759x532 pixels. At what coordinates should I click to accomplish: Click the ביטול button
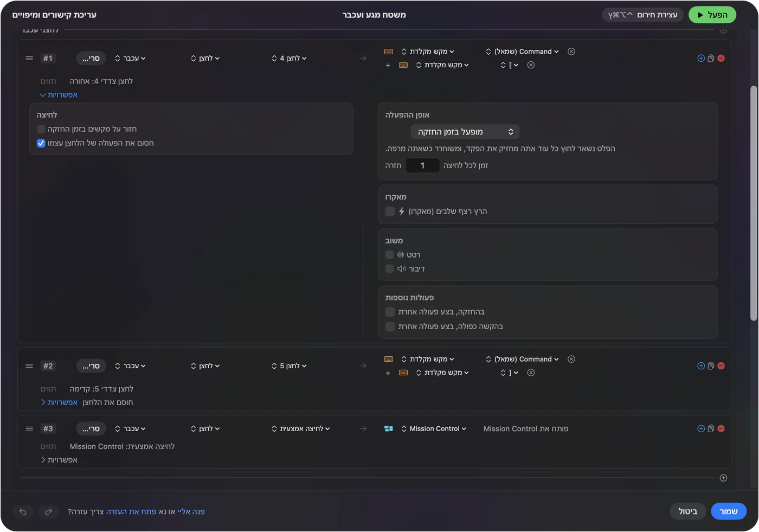(688, 511)
